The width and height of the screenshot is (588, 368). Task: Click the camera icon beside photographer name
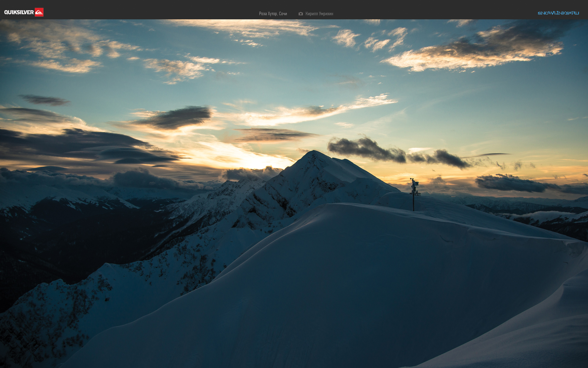301,14
